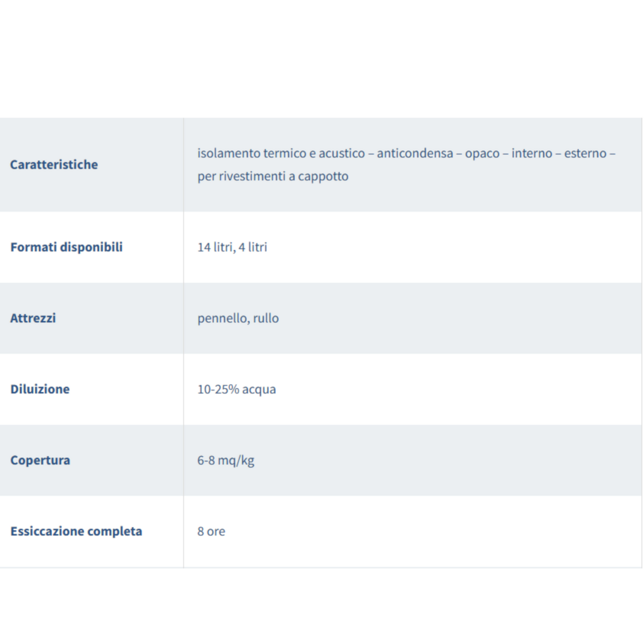Screen dimensions: 644x644
Task: Click the word 'rullo' in Attrezzi row
Action: pos(266,318)
